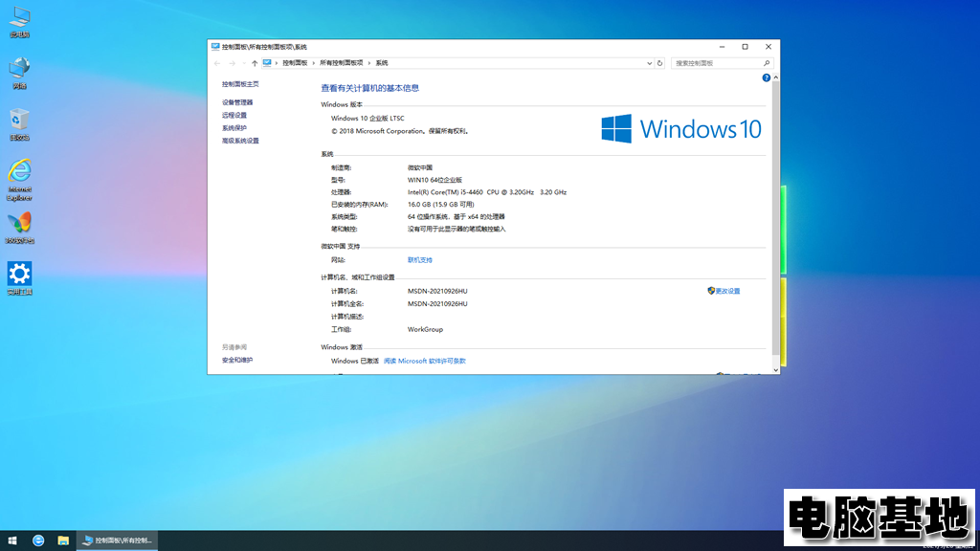This screenshot has height=551, width=980.
Task: Click the system window vertical scrollbar thumb
Action: click(775, 219)
